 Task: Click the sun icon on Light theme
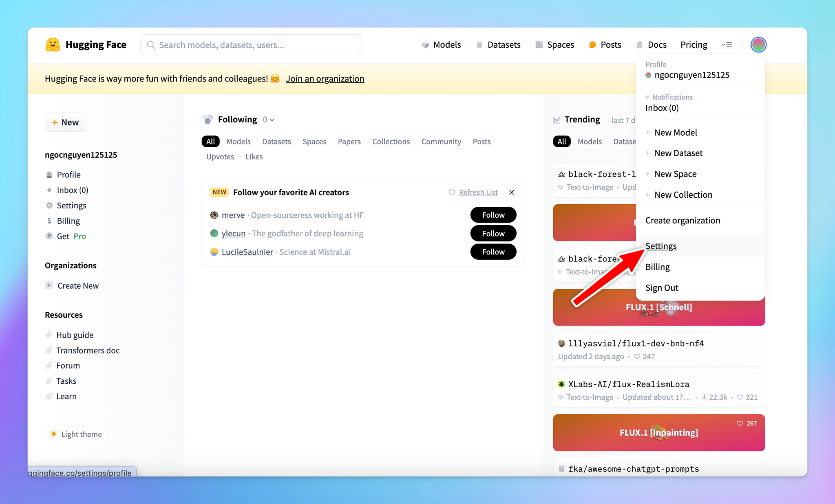[54, 434]
